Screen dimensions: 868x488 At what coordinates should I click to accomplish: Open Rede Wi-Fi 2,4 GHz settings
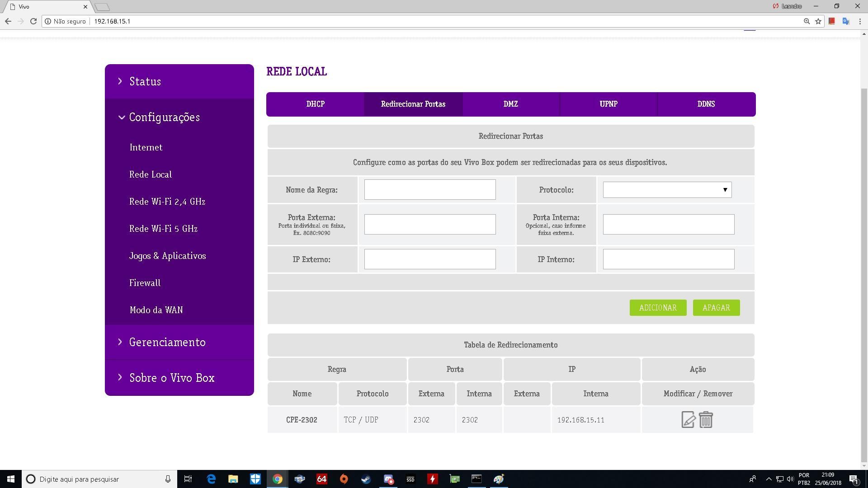coord(167,202)
